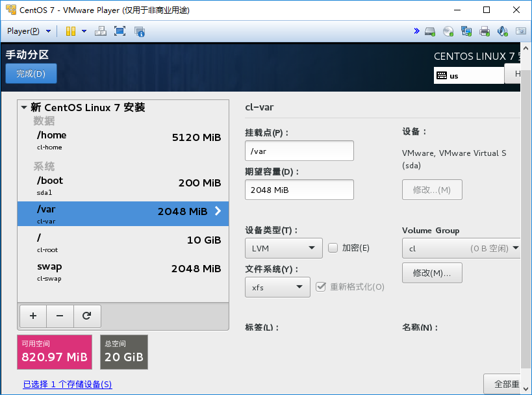Select the /home partition row

point(123,140)
